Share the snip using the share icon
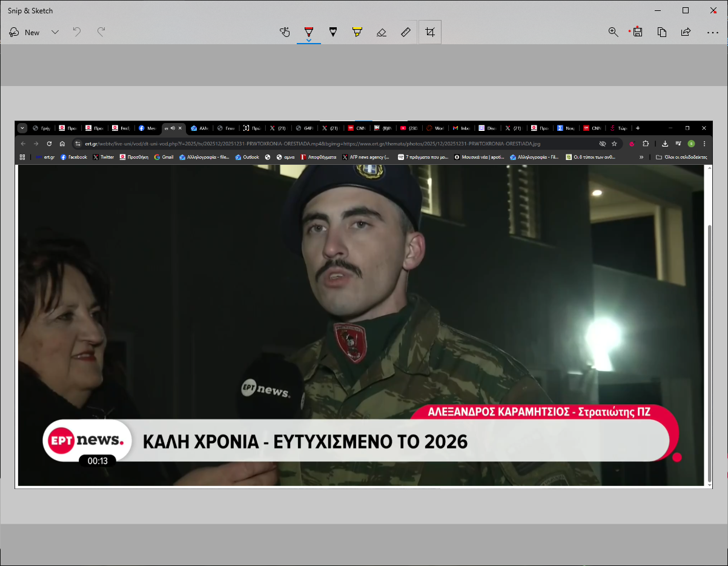Image resolution: width=728 pixels, height=566 pixels. click(686, 32)
